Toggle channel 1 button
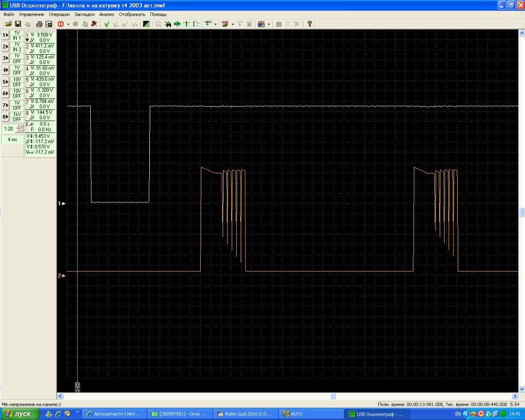525x420 pixels. coord(5,35)
